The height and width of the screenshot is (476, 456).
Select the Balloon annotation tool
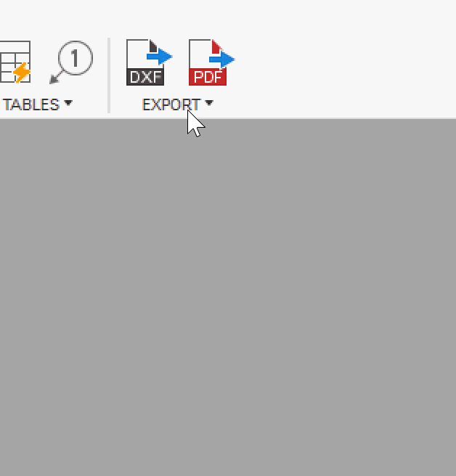(x=71, y=62)
